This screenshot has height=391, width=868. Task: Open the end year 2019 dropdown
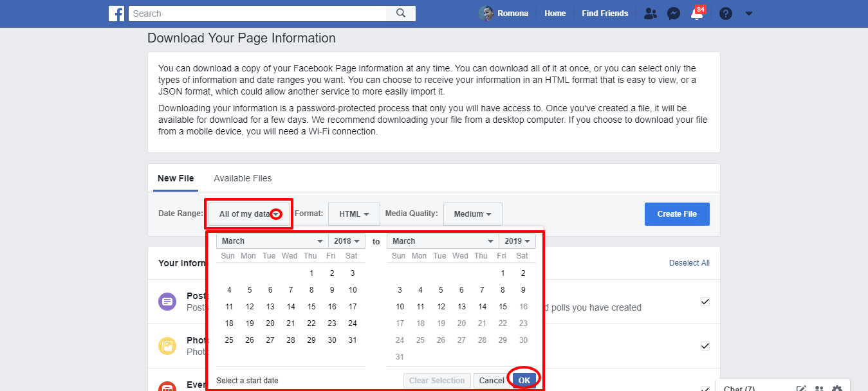[x=517, y=241]
